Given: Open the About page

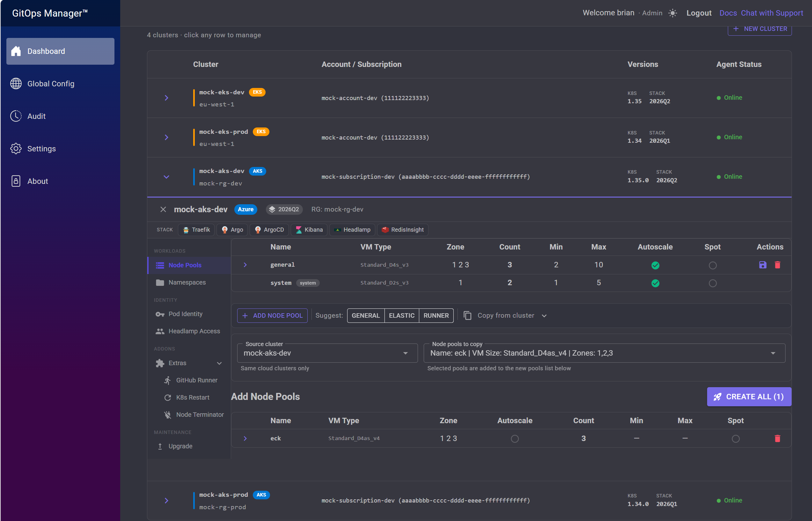Looking at the screenshot, I should click(60, 181).
